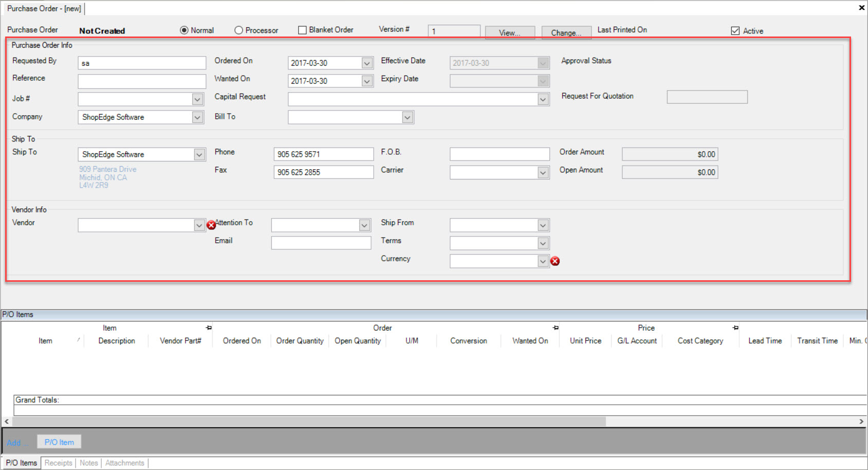The width and height of the screenshot is (868, 470).
Task: Click the U/M column header
Action: tap(412, 341)
